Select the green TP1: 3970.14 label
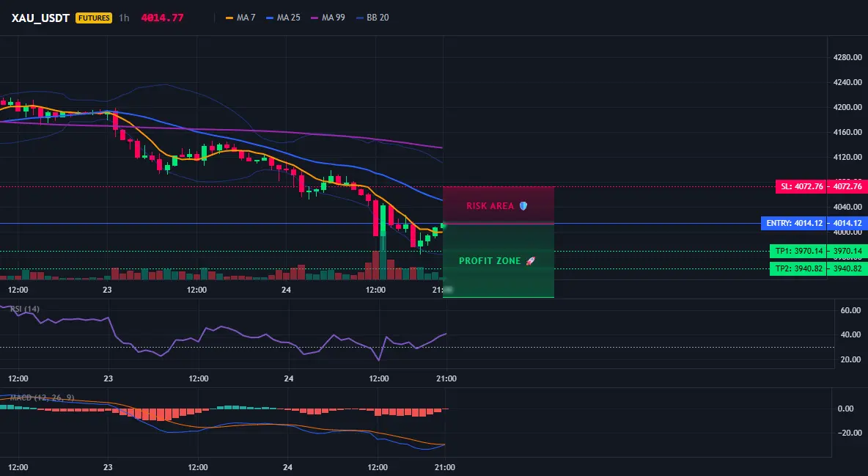This screenshot has height=476, width=868. [x=798, y=251]
